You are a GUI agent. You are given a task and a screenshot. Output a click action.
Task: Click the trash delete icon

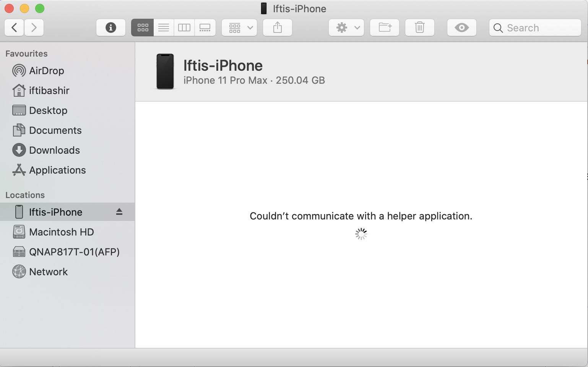click(x=419, y=27)
